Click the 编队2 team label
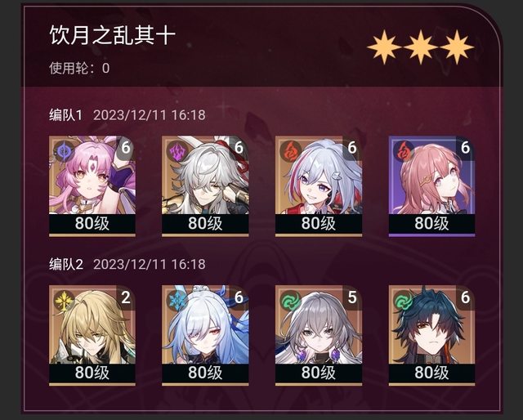The image size is (523, 420). pyautogui.click(x=65, y=264)
